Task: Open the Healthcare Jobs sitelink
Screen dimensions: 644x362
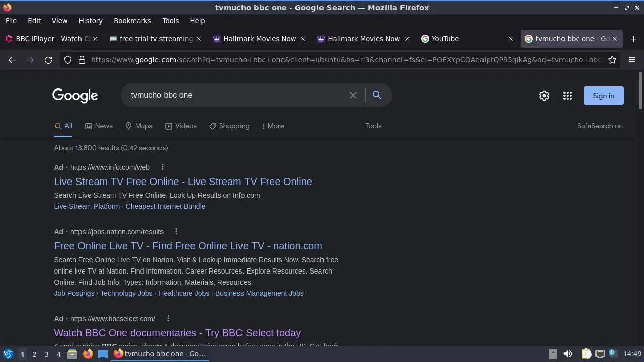Action: (x=184, y=293)
